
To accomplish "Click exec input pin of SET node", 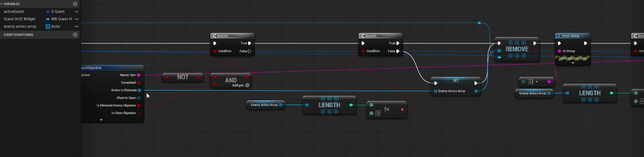I will (x=436, y=83).
